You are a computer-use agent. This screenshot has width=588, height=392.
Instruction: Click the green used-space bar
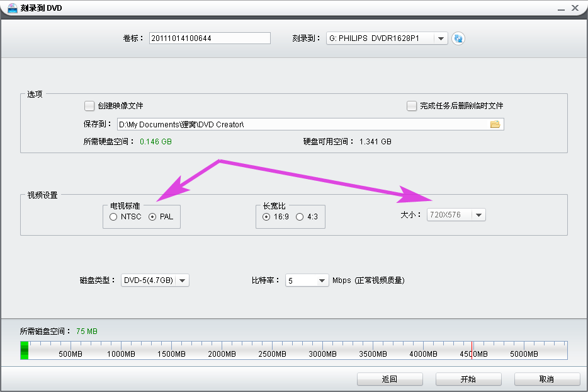pyautogui.click(x=25, y=350)
